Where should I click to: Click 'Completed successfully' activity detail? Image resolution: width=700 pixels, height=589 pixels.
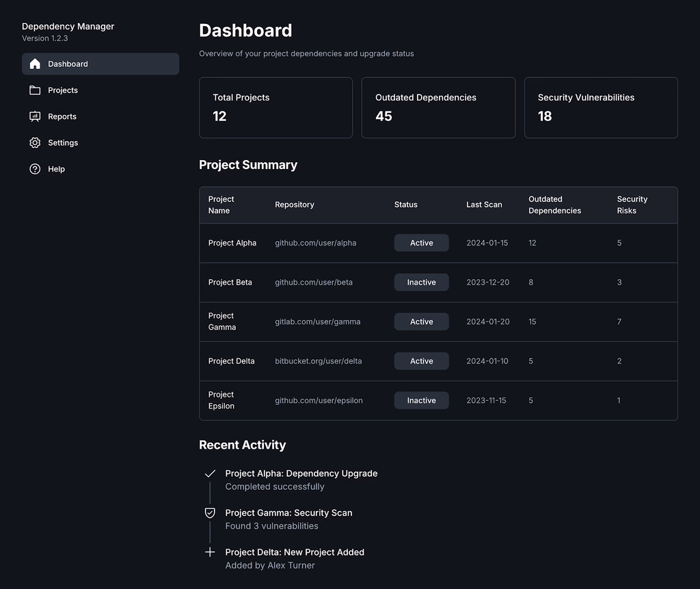[x=275, y=486]
